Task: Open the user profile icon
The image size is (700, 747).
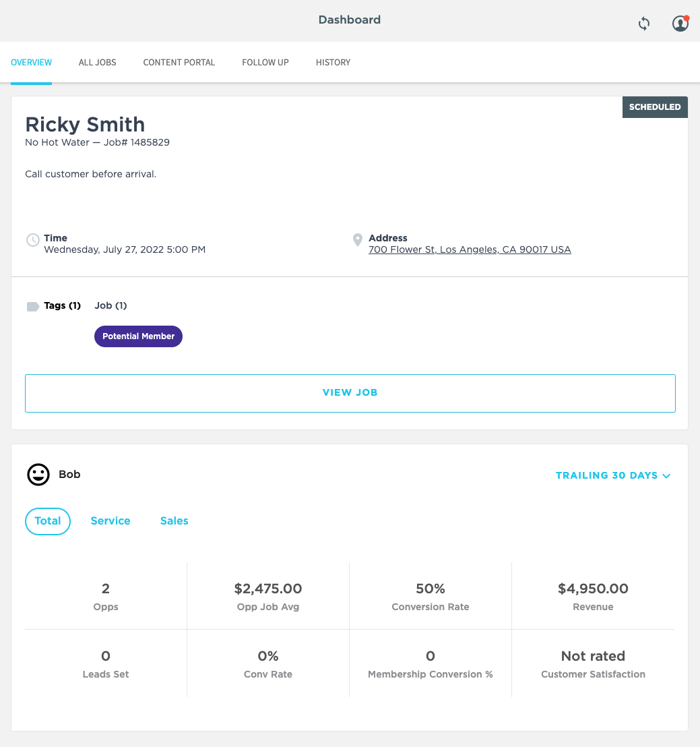Action: pos(680,23)
